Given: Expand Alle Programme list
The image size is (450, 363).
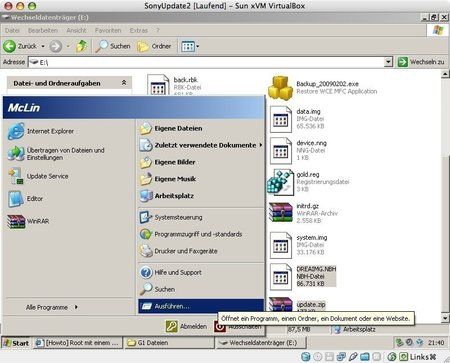Looking at the screenshot, I should [x=52, y=307].
